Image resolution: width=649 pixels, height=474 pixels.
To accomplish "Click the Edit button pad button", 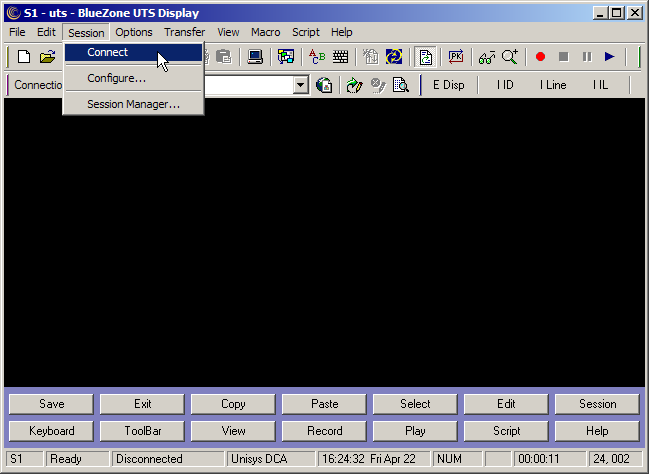I will tap(506, 404).
